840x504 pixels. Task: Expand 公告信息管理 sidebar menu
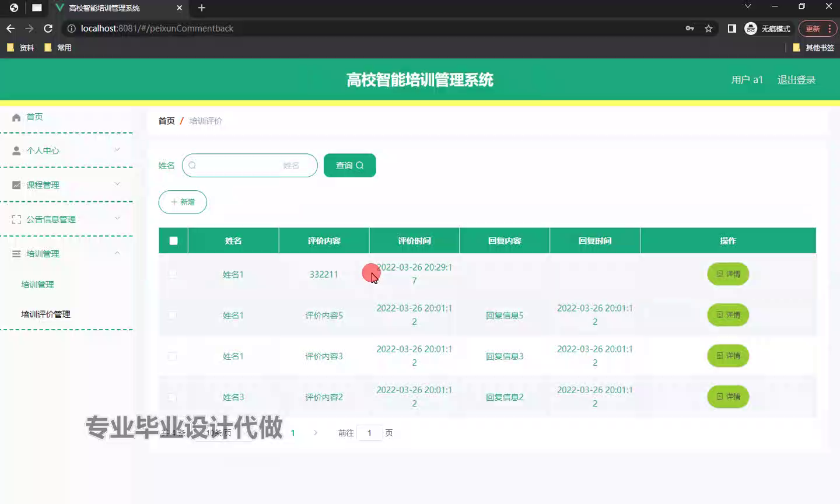[x=66, y=219]
